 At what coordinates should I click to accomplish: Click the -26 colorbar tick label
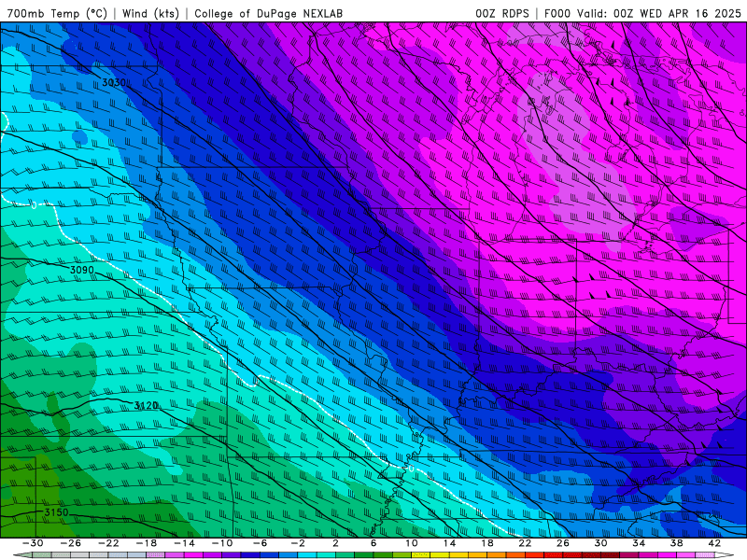tap(71, 543)
